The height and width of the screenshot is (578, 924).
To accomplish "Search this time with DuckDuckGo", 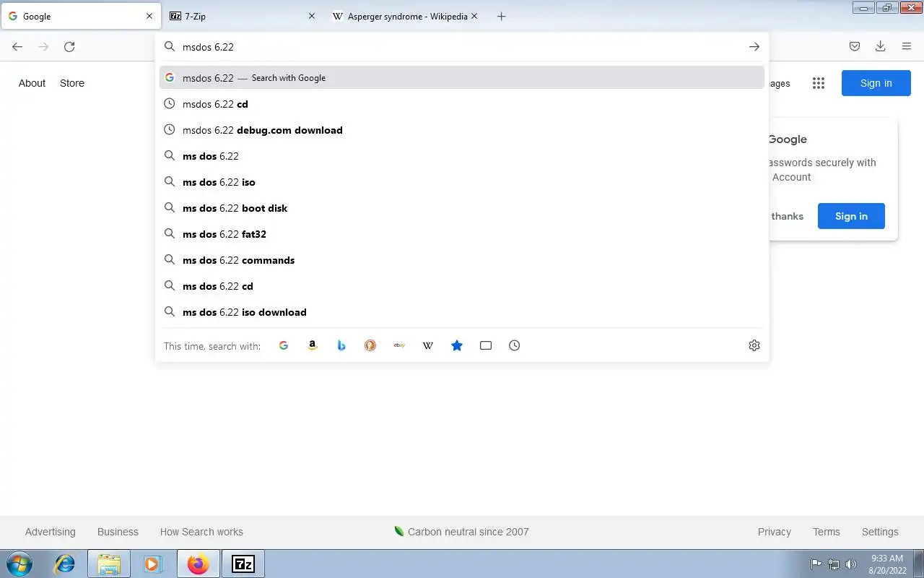I will point(370,345).
